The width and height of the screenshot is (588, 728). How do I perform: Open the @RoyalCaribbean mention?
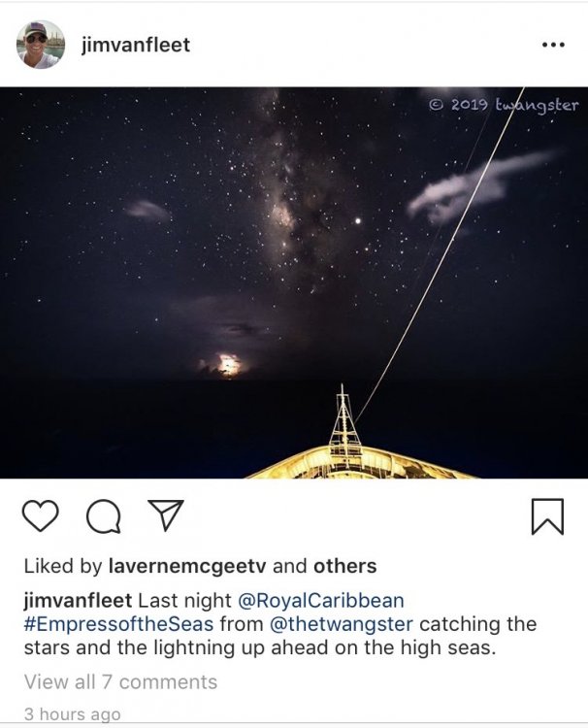tap(321, 600)
